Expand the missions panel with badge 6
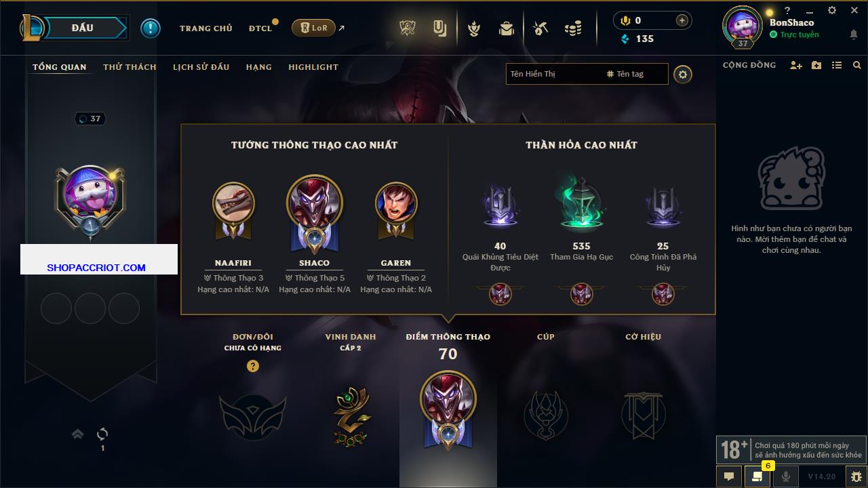Image resolution: width=868 pixels, height=488 pixels. [x=757, y=476]
